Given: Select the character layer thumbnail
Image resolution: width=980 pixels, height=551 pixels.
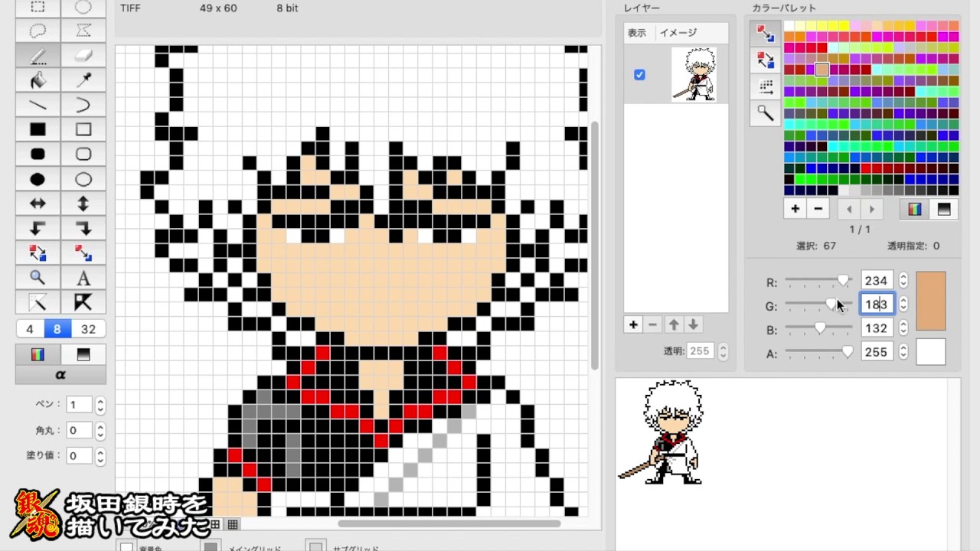Looking at the screenshot, I should (x=694, y=74).
